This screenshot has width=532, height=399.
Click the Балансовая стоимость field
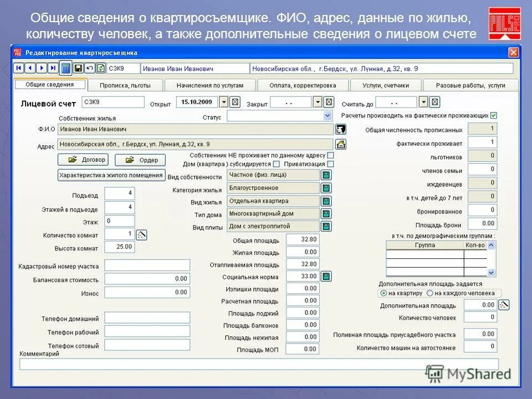pyautogui.click(x=147, y=279)
